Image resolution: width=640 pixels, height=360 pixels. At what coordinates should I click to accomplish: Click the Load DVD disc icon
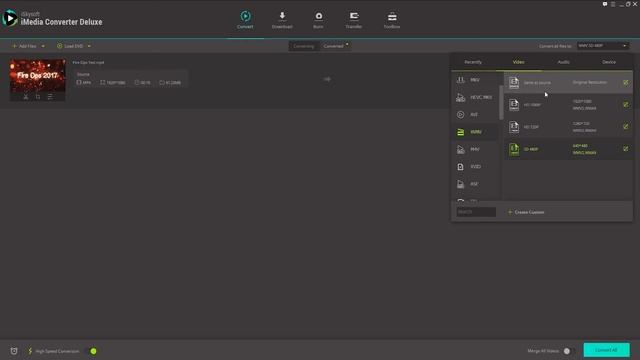tap(60, 46)
